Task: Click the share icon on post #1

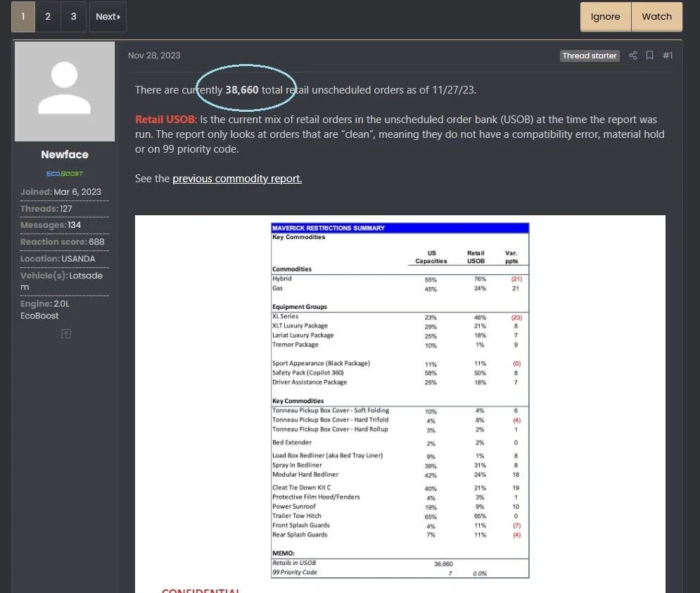Action: [633, 56]
